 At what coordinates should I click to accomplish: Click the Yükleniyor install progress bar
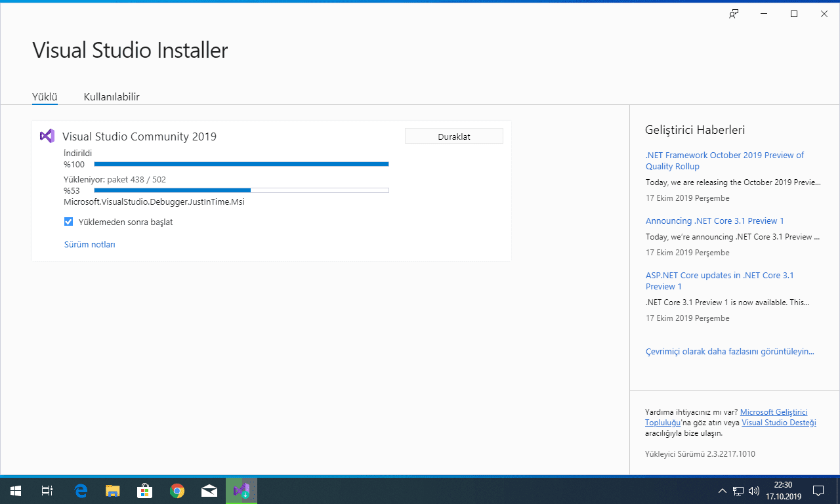tap(241, 190)
